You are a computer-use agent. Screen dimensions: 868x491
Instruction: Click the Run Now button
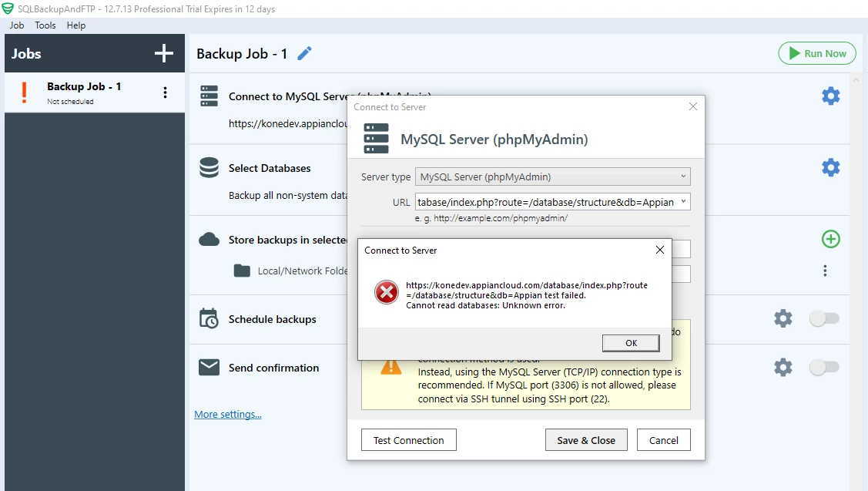coord(817,53)
